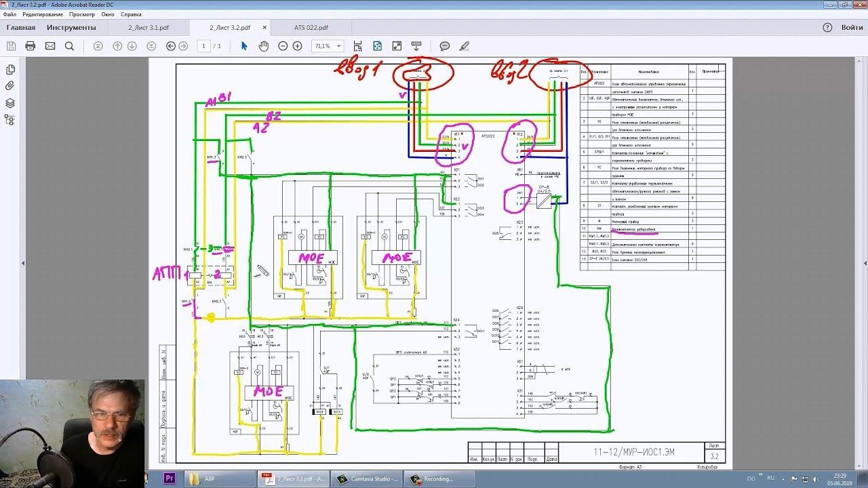
Task: Switch to Camtasia Studio taskbar button
Action: (x=368, y=479)
